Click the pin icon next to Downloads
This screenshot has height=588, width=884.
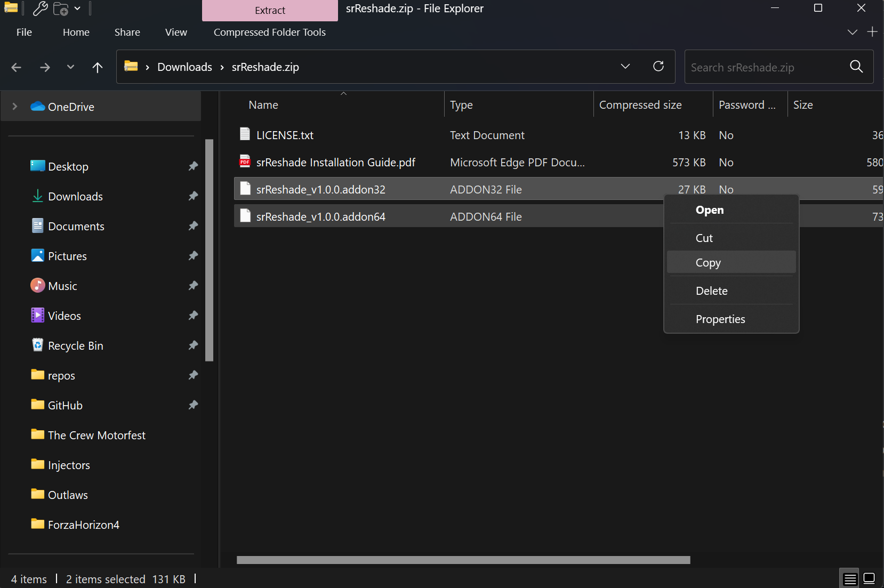coord(193,196)
